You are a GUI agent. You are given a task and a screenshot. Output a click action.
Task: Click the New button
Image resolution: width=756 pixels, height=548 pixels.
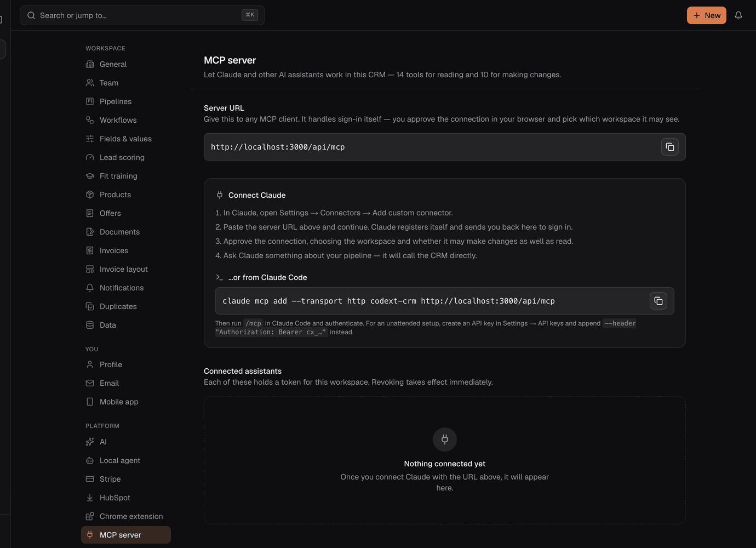[x=706, y=15]
